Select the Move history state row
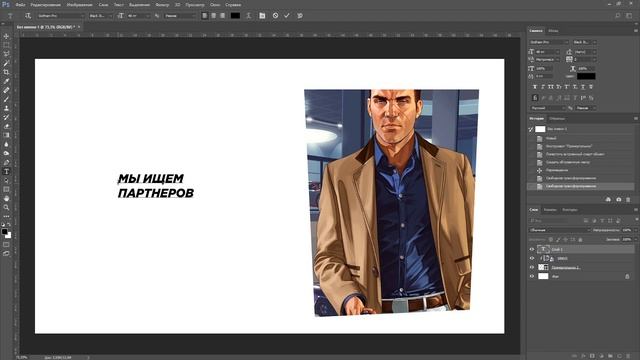 (581, 170)
